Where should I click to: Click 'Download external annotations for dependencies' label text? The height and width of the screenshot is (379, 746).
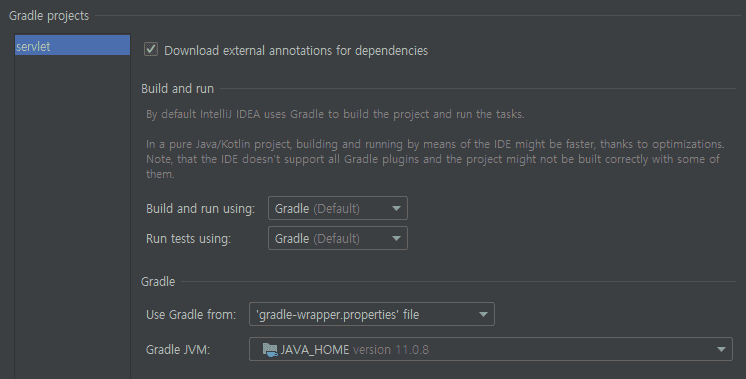pos(296,50)
